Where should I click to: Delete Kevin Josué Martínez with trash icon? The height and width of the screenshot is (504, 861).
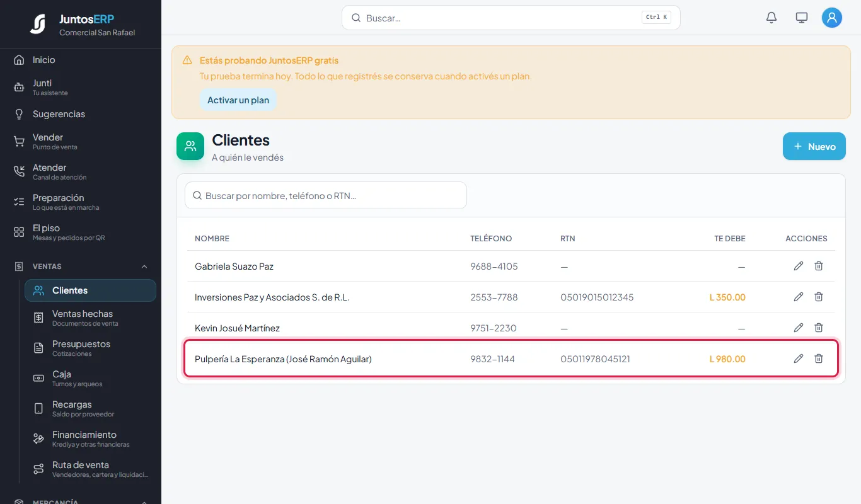[819, 328]
